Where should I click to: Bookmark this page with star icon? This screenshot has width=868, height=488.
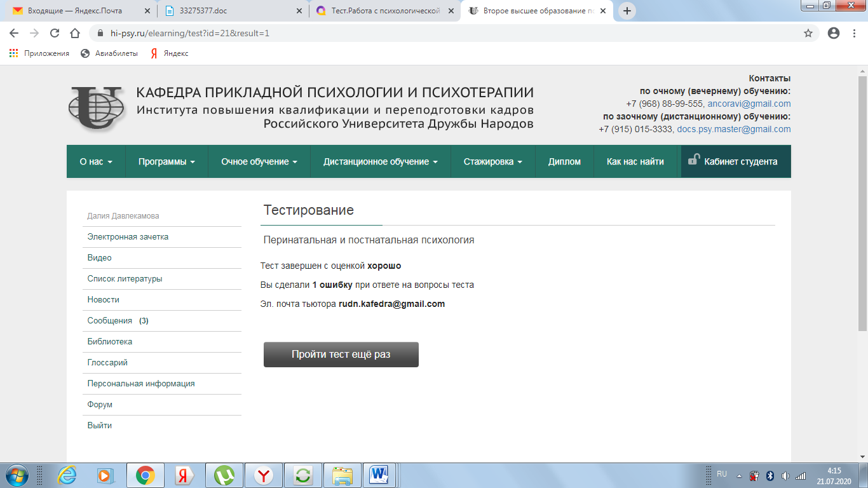[808, 33]
